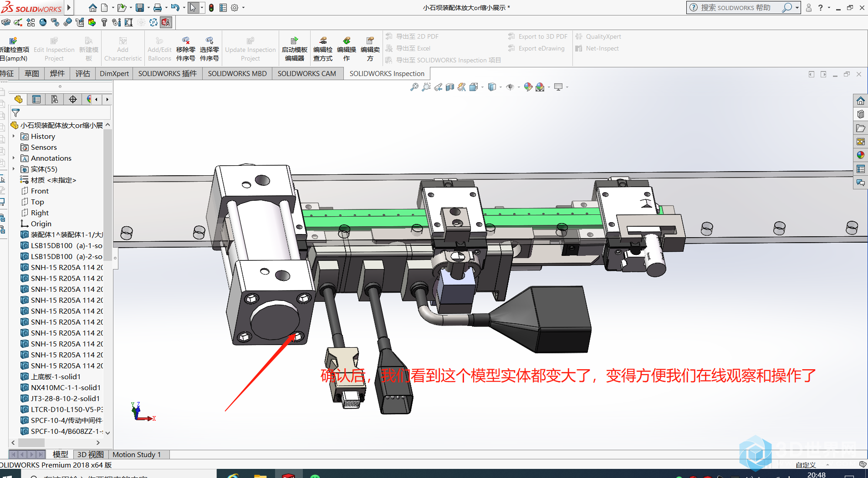Toggle the PhotoView 360 sphere add-in
The image size is (868, 478).
(43, 22)
